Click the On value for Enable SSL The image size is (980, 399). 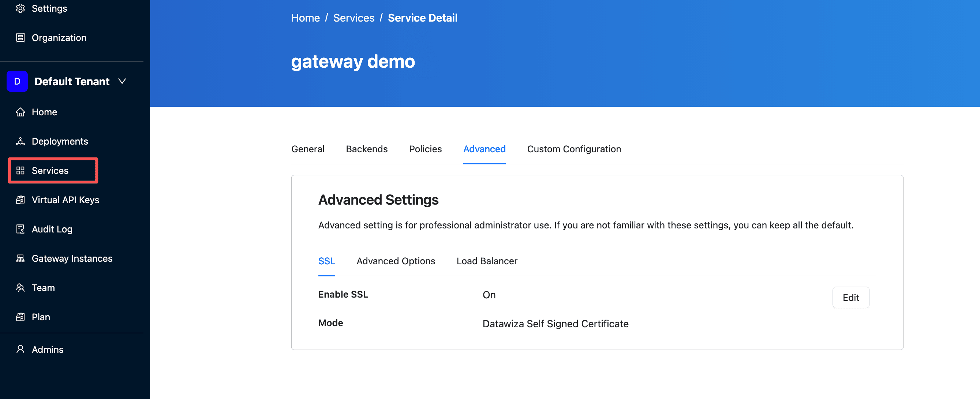489,295
